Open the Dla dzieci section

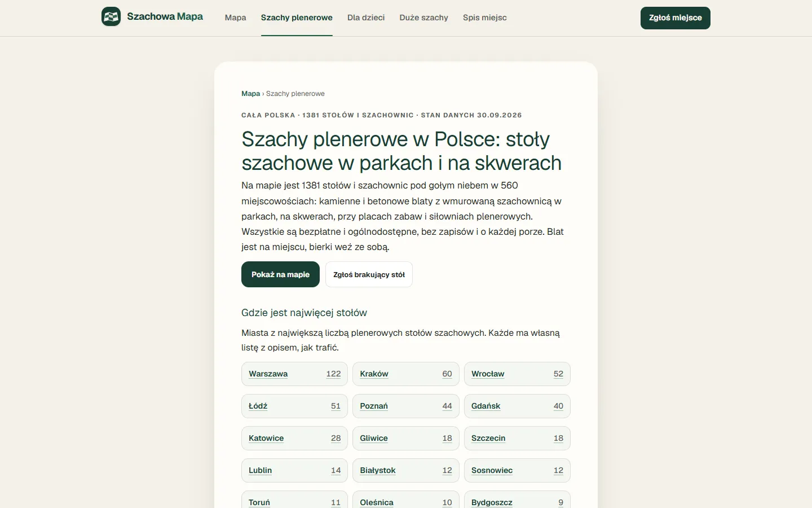pos(366,17)
